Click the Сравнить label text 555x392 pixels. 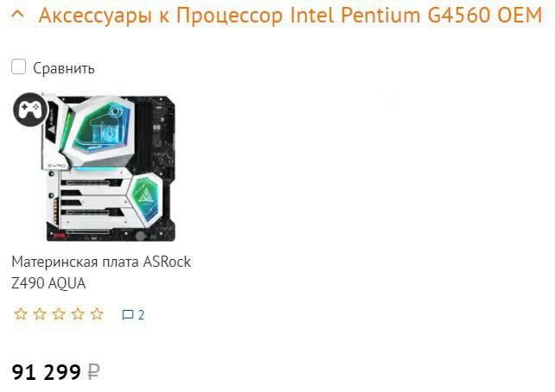pos(64,68)
